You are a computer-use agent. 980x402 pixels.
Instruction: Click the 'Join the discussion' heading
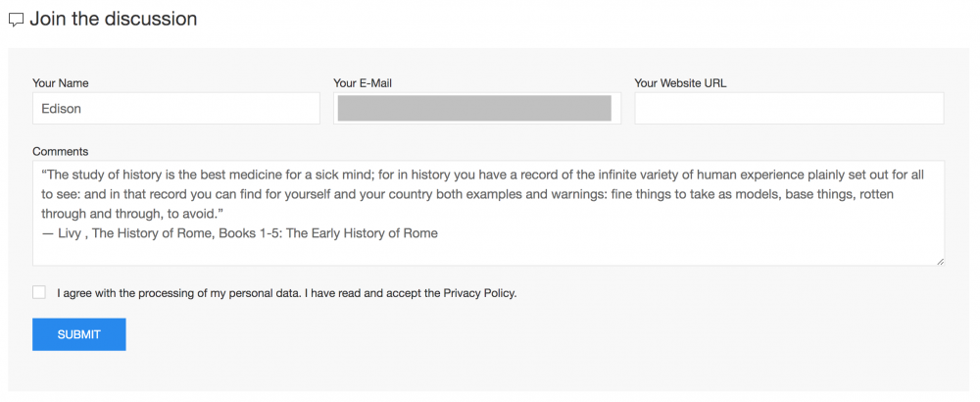(113, 19)
